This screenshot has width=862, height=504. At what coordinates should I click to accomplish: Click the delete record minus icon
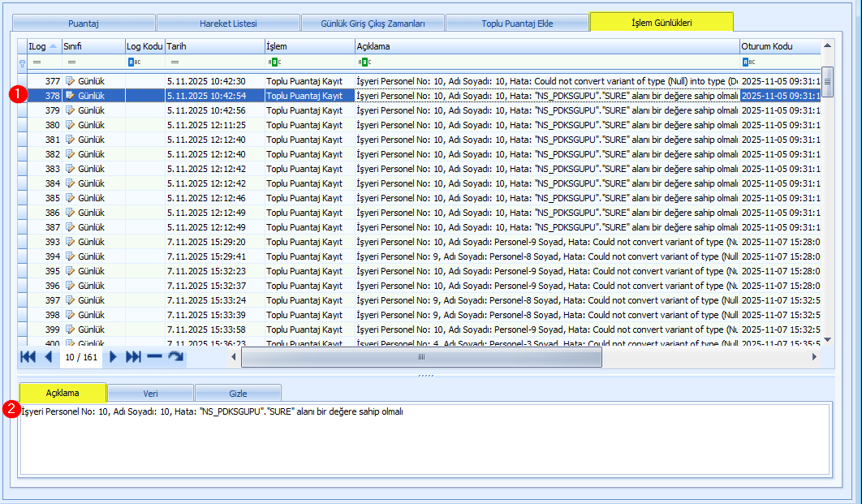(x=154, y=357)
